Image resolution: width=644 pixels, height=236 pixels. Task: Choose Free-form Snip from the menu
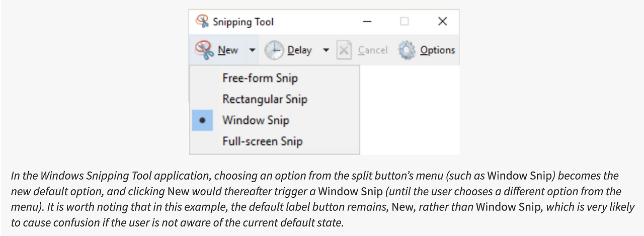260,78
